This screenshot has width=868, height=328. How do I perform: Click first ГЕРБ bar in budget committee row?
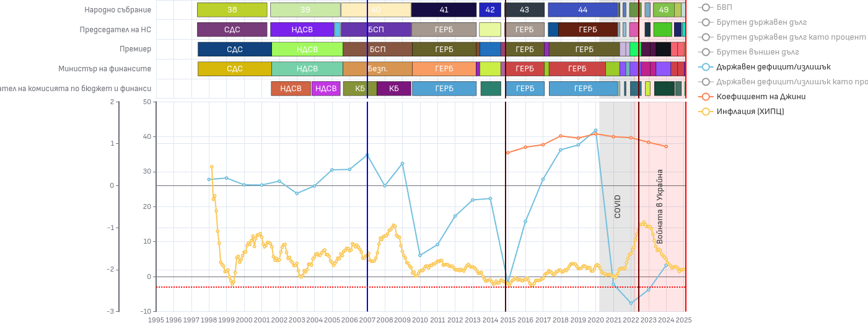[444, 89]
